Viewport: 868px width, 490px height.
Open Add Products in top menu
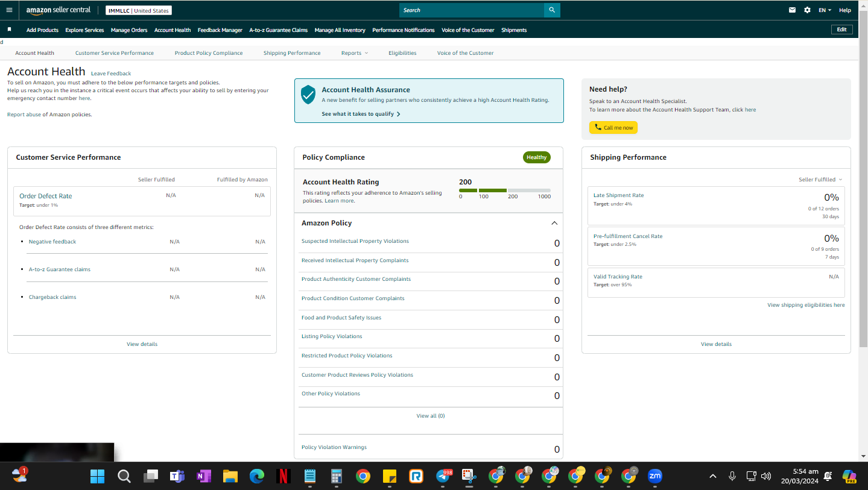point(42,30)
